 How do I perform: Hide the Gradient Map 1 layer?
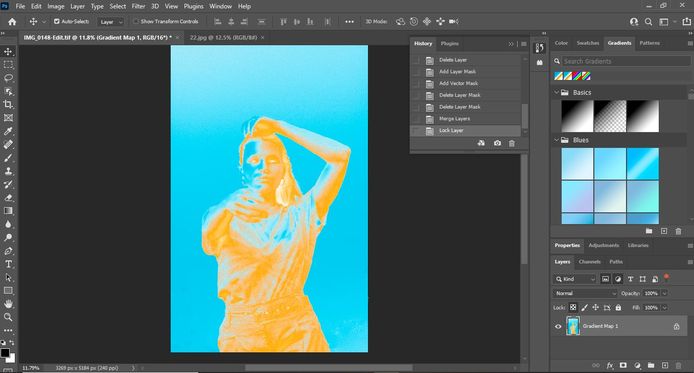coord(558,327)
